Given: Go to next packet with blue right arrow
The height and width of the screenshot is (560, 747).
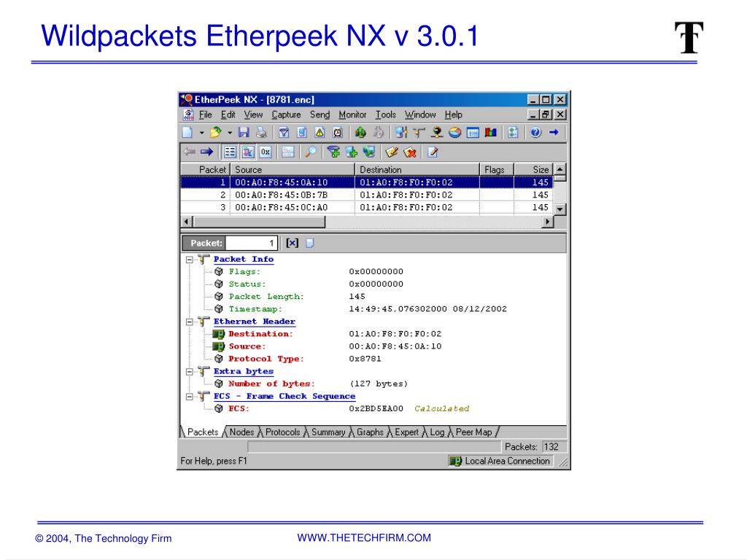Looking at the screenshot, I should click(206, 152).
